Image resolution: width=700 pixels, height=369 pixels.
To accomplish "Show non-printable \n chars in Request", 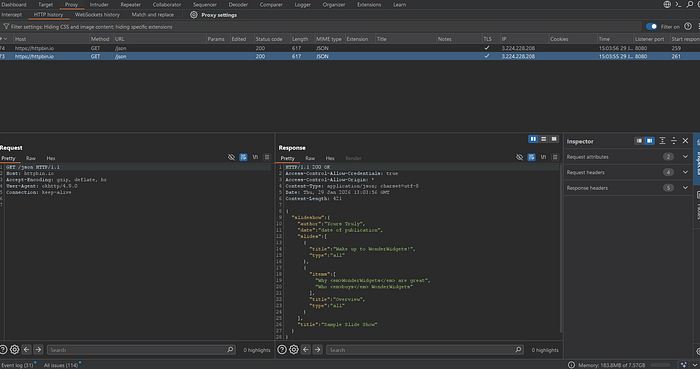I will [x=255, y=157].
